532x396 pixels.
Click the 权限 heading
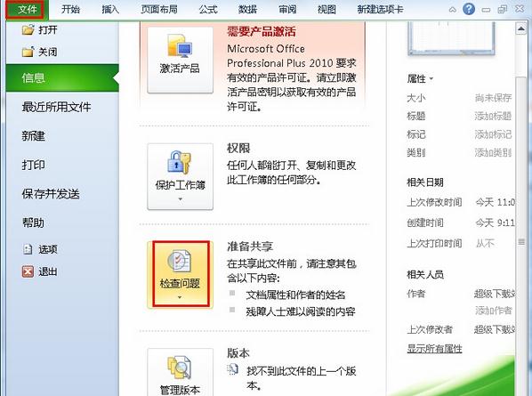coord(238,149)
